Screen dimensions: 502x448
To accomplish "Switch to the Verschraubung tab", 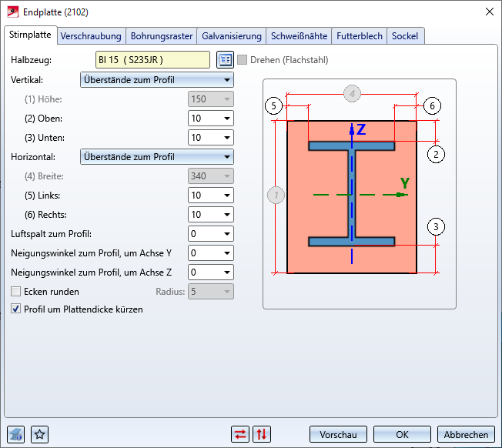I will pyautogui.click(x=91, y=36).
